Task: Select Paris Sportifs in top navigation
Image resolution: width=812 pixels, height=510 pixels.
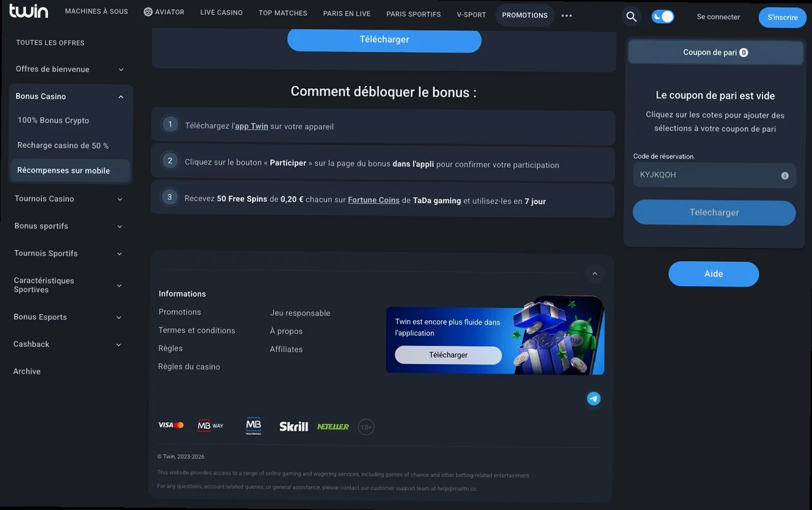Action: click(x=413, y=14)
